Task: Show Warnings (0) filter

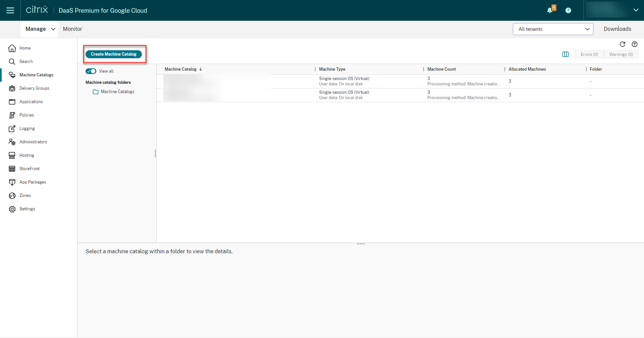Action: [621, 54]
